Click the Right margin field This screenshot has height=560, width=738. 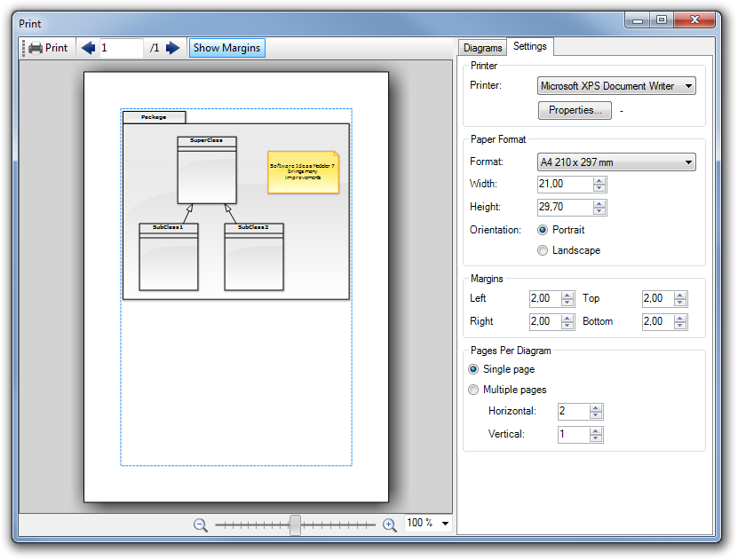545,321
